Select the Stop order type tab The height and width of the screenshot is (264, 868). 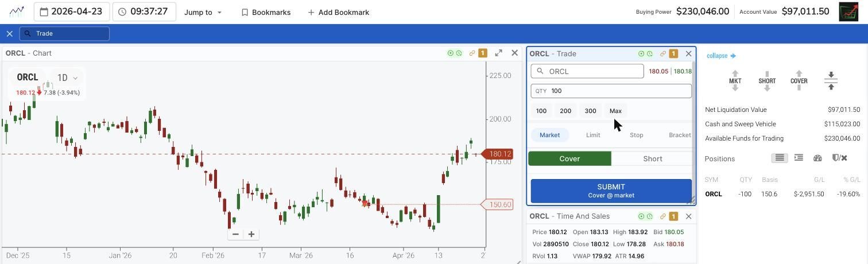pos(636,135)
